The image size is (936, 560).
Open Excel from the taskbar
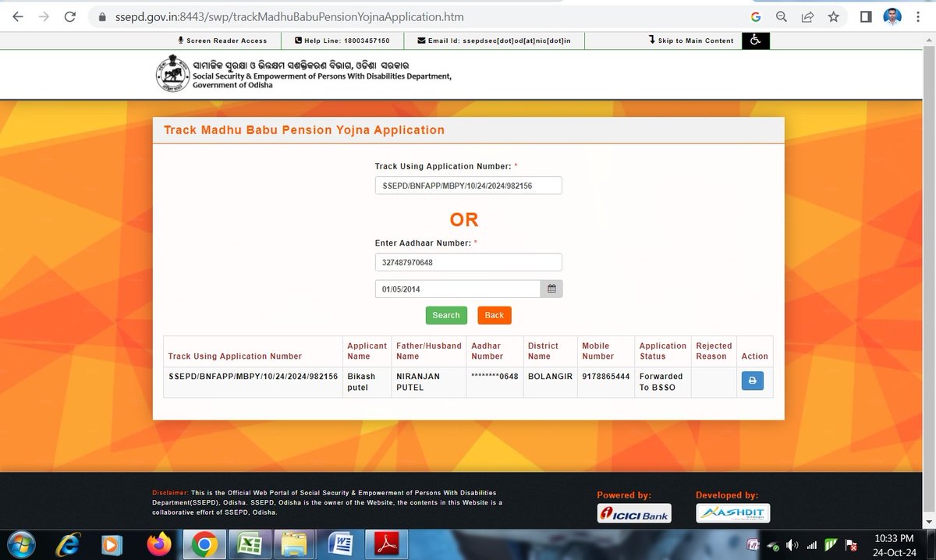tap(249, 543)
